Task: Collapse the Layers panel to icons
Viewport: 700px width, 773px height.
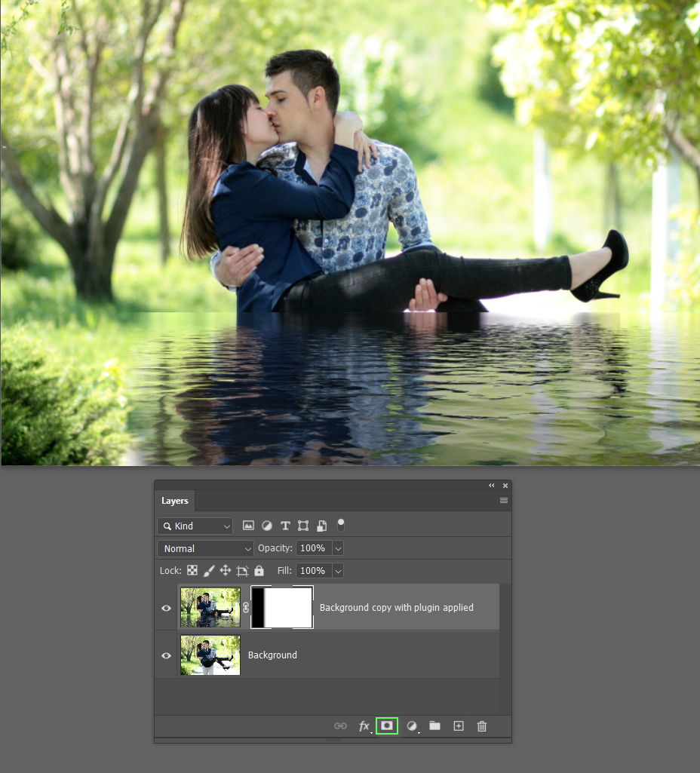Action: 491,486
